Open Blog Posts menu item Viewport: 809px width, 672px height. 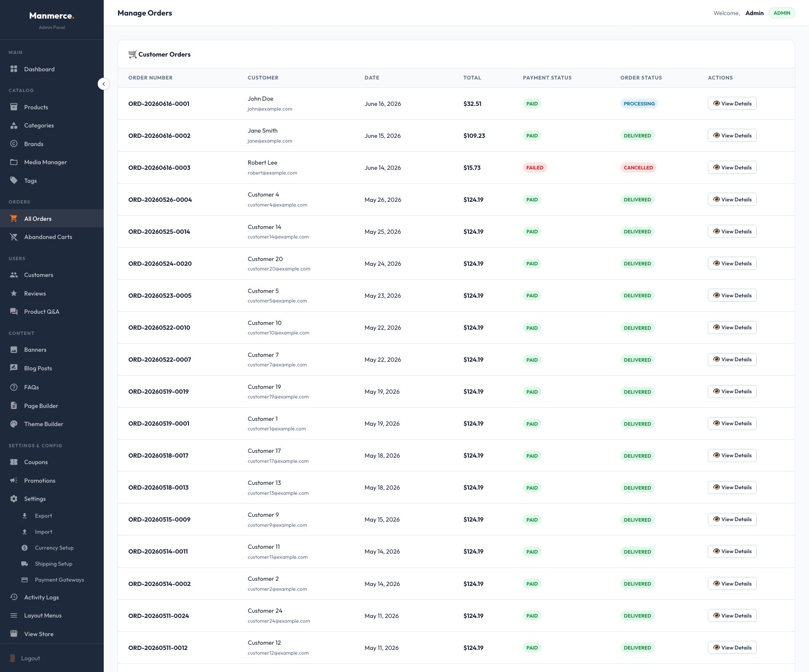tap(52, 368)
